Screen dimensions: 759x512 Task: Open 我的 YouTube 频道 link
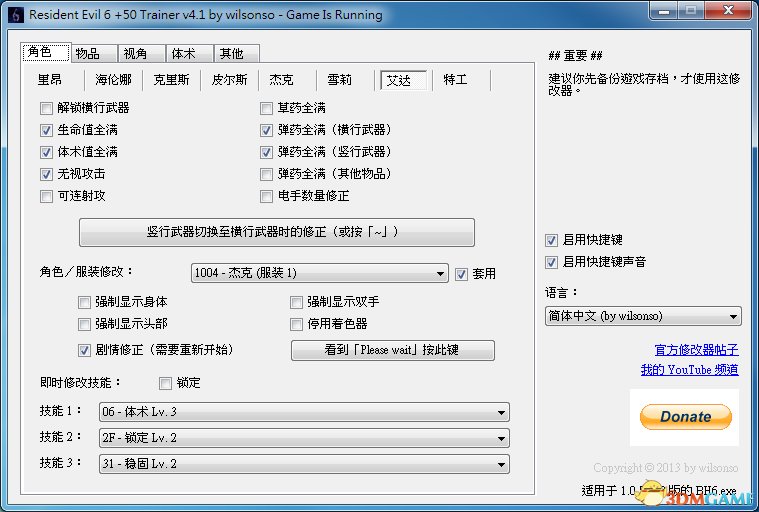coord(689,370)
